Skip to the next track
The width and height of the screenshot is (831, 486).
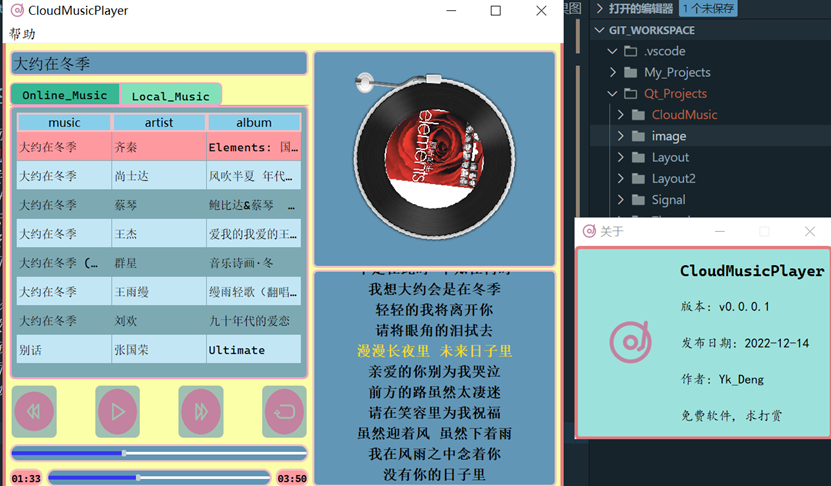pos(201,411)
